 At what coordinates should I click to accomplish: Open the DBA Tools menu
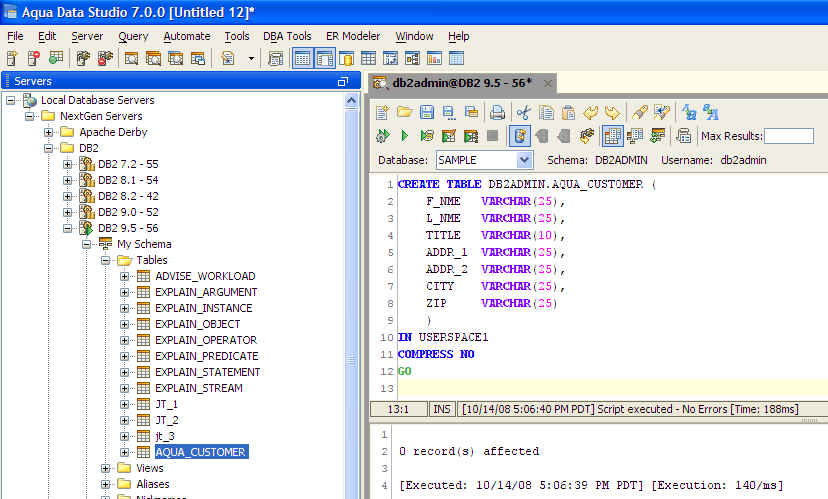pos(287,36)
